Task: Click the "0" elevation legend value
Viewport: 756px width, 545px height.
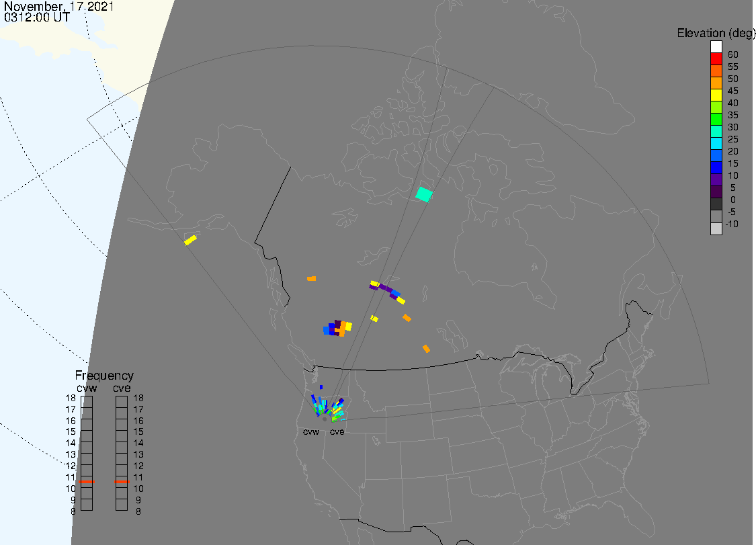Action: click(x=733, y=200)
